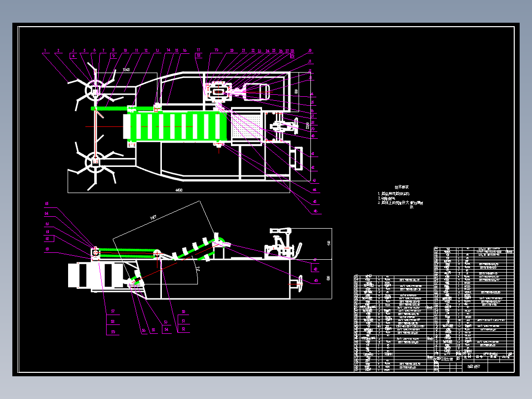This screenshot has width=532, height=399.
Task: Select the 1248 dimension value
Action: click(x=126, y=70)
